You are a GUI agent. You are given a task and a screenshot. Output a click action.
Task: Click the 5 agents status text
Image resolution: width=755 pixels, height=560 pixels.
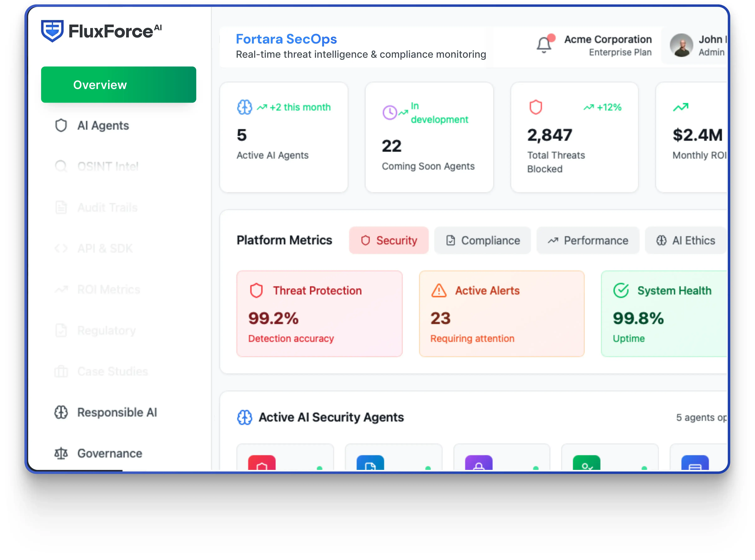(701, 417)
